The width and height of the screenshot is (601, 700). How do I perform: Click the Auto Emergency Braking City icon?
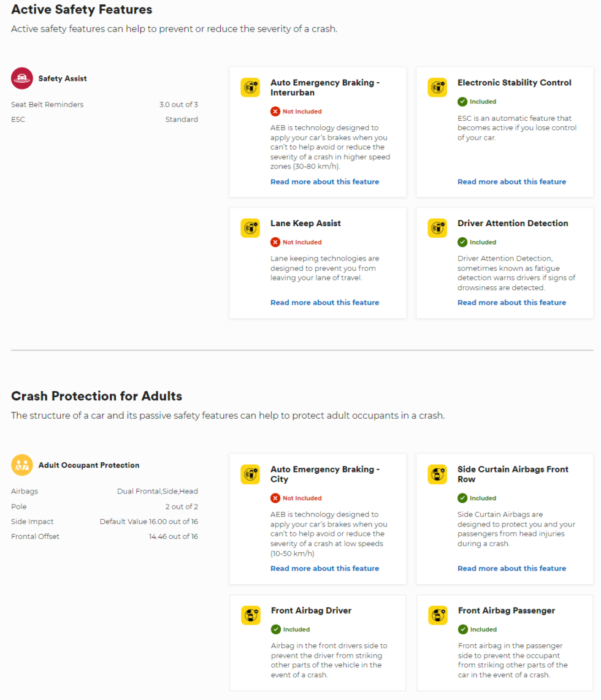point(250,474)
